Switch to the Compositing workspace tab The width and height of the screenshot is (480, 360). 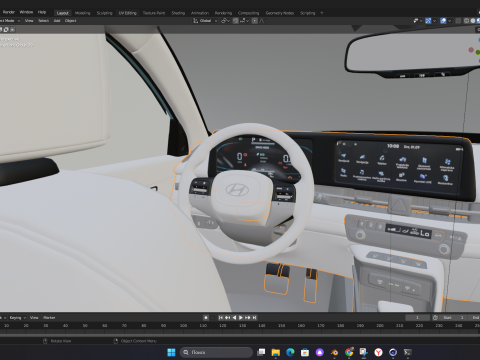click(x=249, y=13)
